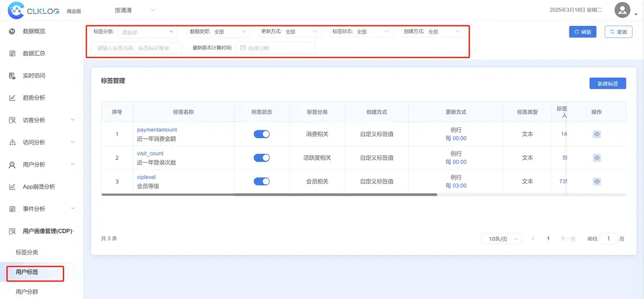Click the table horizontal scrollbar
This screenshot has width=644, height=299.
pos(269,194)
